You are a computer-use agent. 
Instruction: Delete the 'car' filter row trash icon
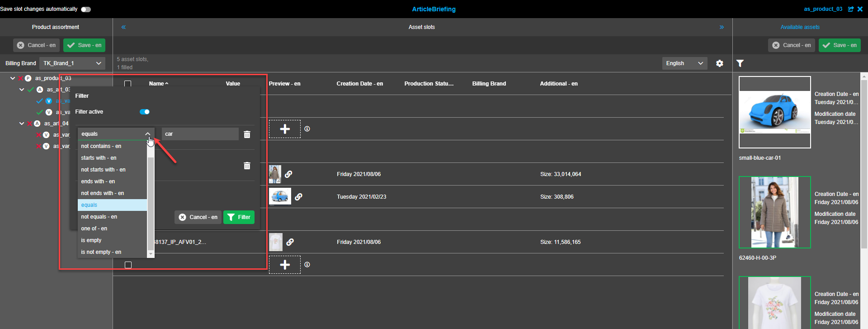coord(247,134)
